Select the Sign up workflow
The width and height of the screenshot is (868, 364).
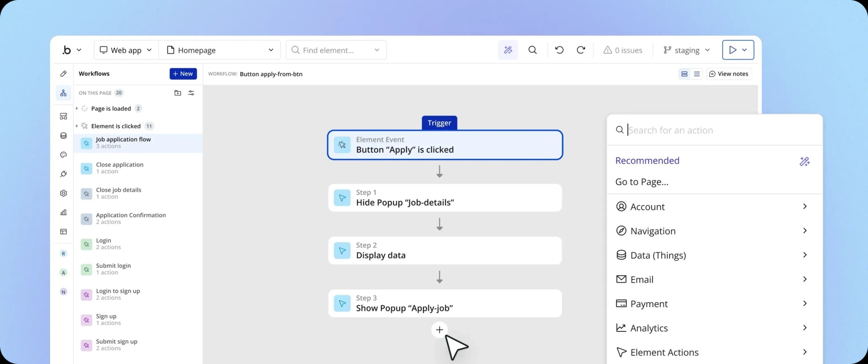(x=138, y=320)
